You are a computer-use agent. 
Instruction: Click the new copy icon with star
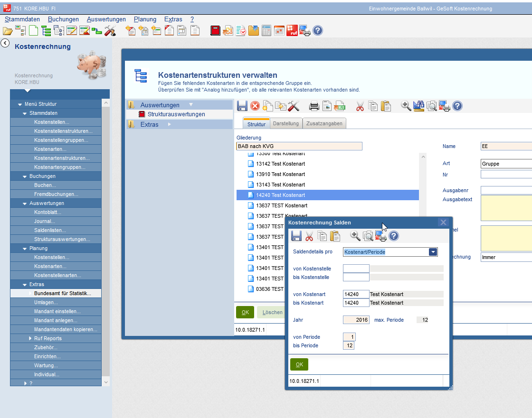coord(268,106)
